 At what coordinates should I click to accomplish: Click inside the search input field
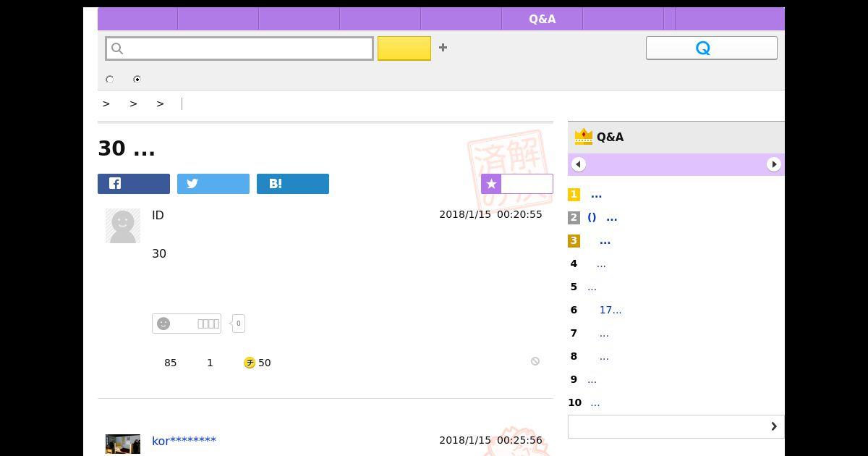(x=239, y=48)
